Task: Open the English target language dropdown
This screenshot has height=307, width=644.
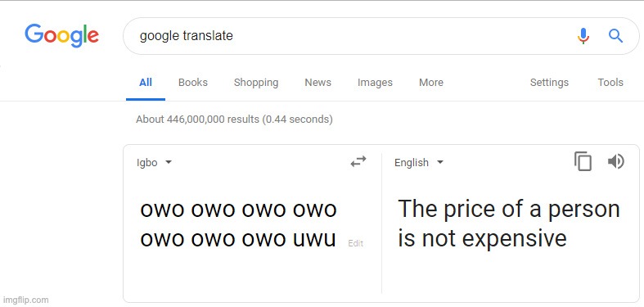Action: click(419, 163)
